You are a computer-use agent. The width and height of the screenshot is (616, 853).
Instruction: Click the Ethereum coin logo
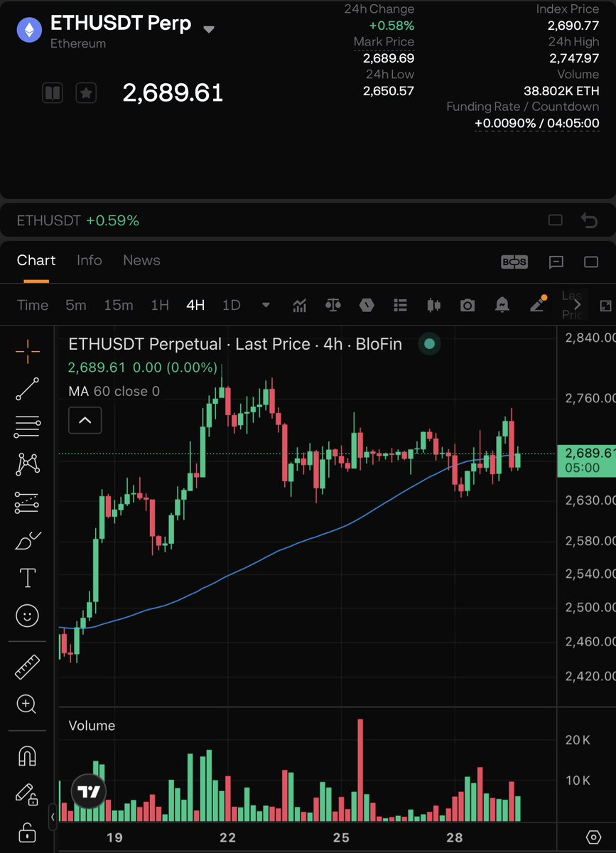tap(30, 30)
